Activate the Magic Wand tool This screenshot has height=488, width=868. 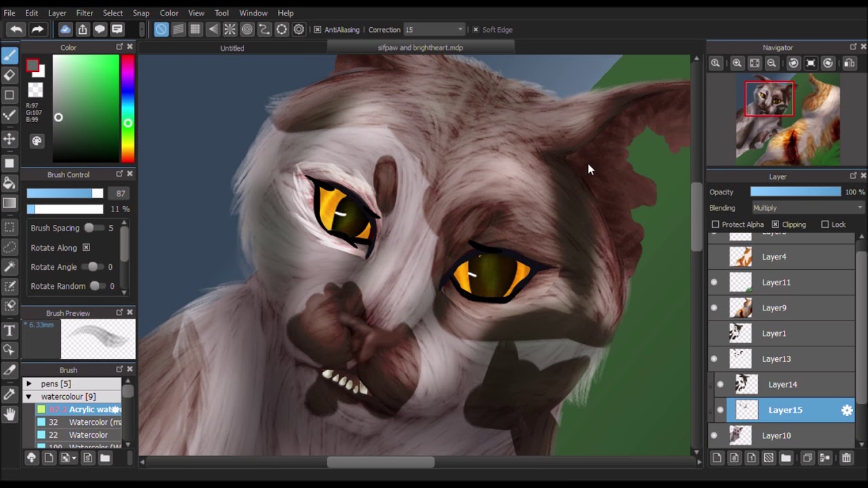[9, 266]
